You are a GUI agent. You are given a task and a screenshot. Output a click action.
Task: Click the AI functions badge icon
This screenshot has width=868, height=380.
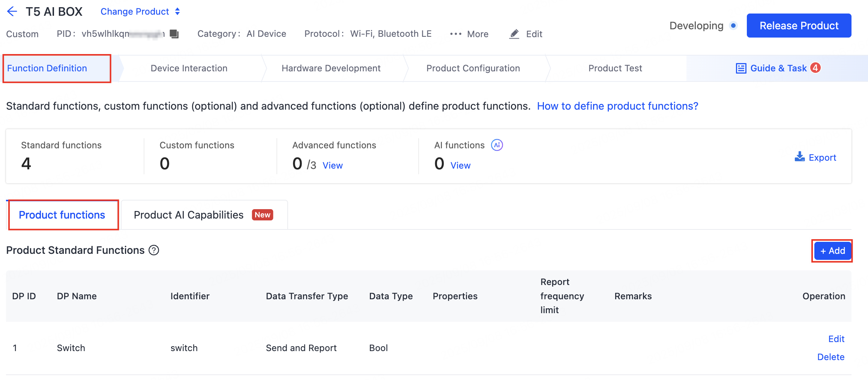pyautogui.click(x=497, y=145)
